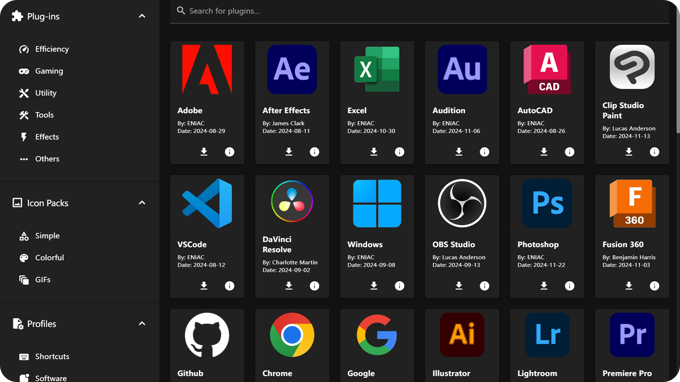The width and height of the screenshot is (680, 382).
Task: Download the OBS Studio plugin
Action: click(x=459, y=286)
